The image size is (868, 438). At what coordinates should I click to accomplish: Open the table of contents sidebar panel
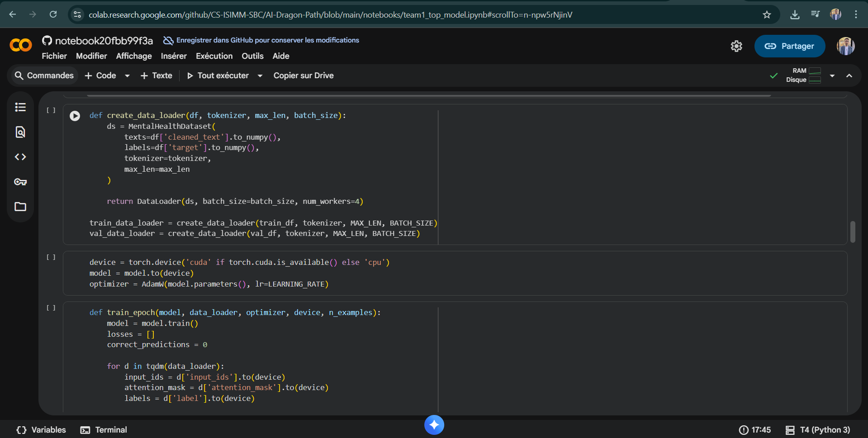pyautogui.click(x=20, y=107)
